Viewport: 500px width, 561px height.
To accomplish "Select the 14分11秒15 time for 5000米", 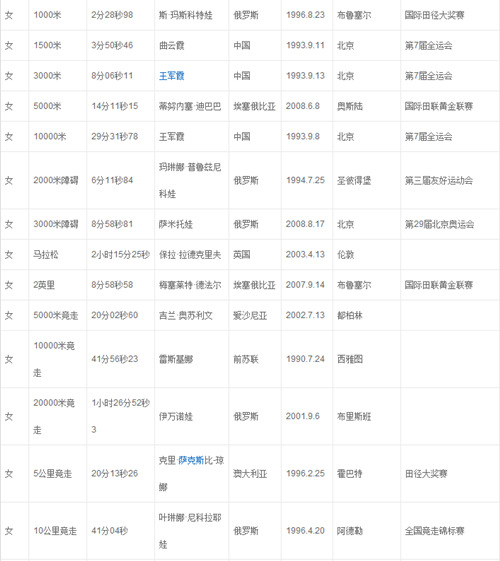I will point(114,106).
